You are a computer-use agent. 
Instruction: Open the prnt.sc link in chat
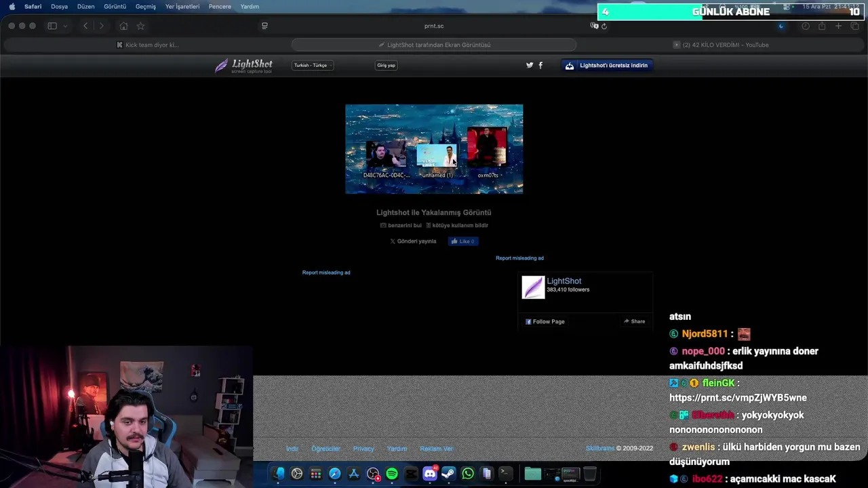coord(738,398)
